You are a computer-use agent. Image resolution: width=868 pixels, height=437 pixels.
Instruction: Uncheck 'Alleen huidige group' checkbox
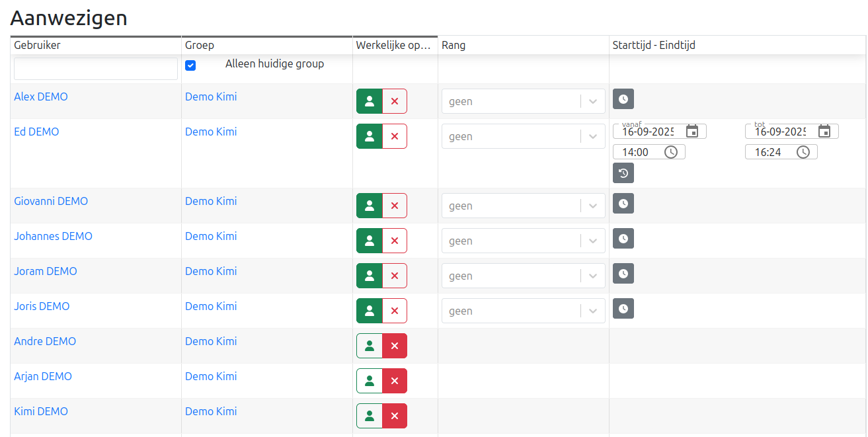click(x=190, y=65)
